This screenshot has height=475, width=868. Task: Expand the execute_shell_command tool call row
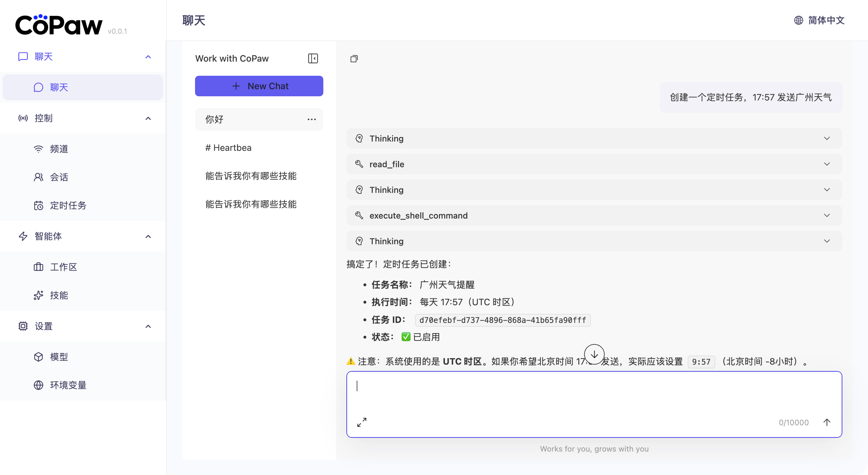point(594,215)
